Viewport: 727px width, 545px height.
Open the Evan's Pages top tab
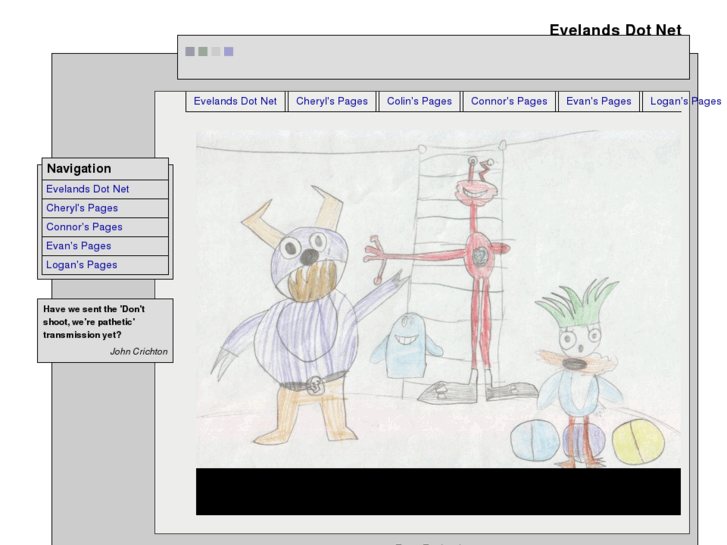(x=599, y=101)
